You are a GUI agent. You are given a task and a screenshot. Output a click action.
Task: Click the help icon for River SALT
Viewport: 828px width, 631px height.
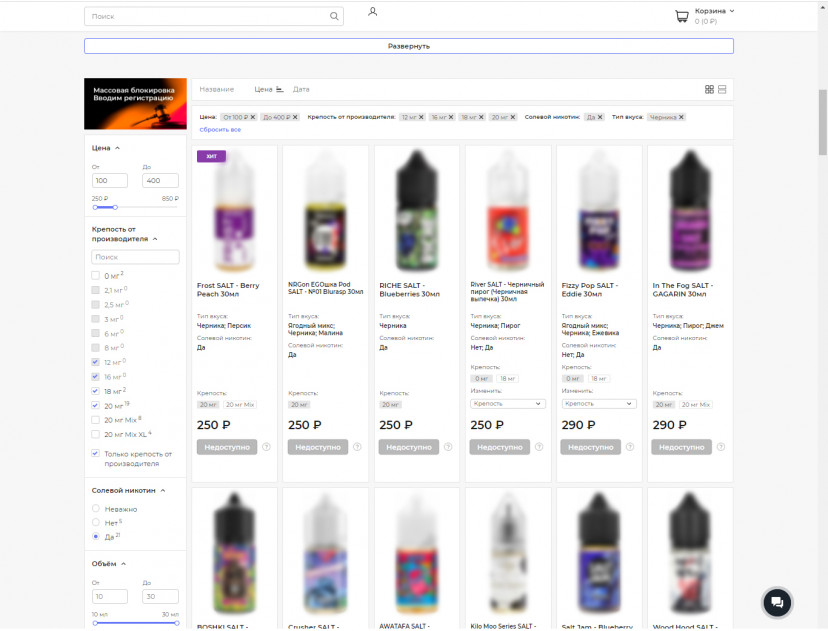click(x=539, y=447)
